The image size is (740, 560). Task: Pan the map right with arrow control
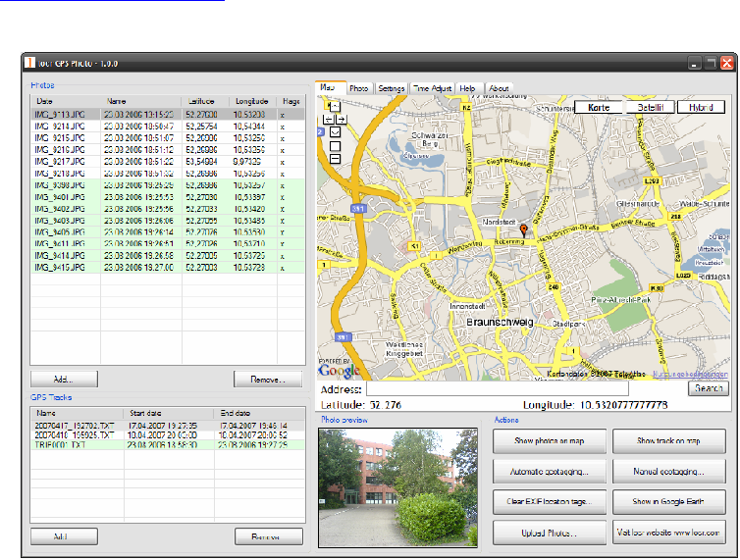pos(341,118)
